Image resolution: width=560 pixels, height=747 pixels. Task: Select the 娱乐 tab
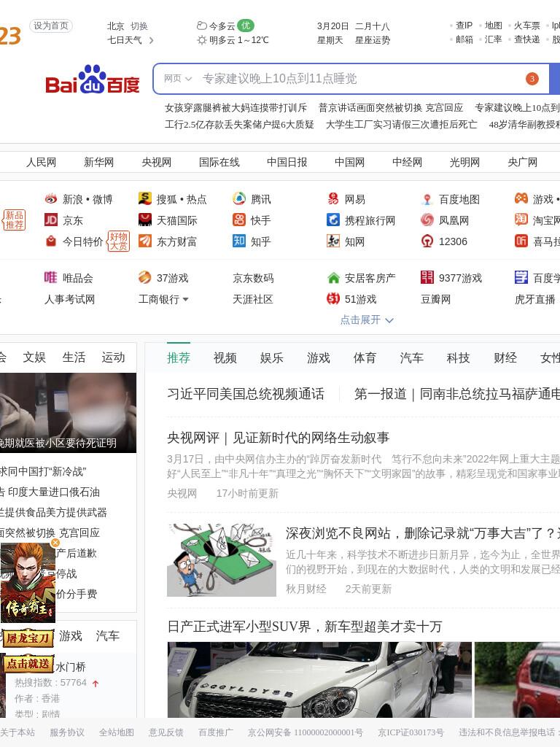pyautogui.click(x=272, y=357)
